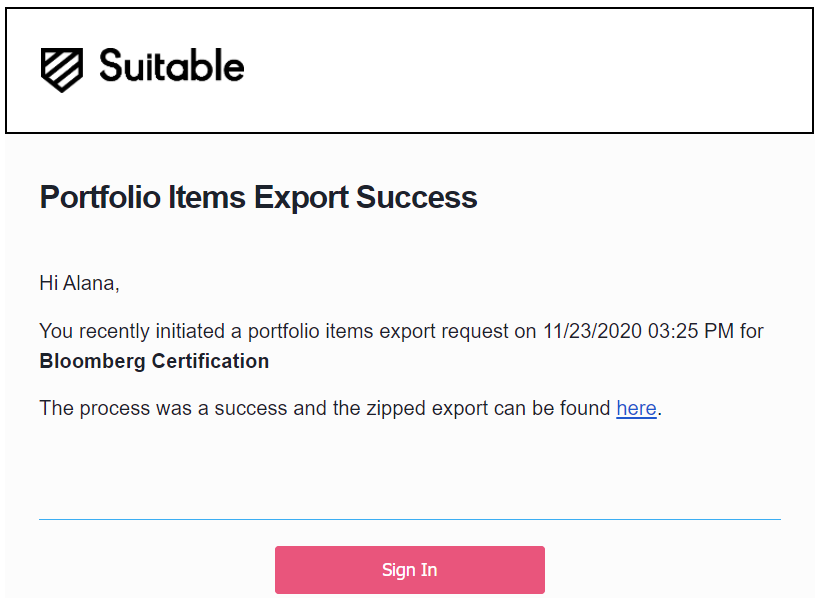
Task: Click the 03:25 PM time text
Action: coord(691,331)
